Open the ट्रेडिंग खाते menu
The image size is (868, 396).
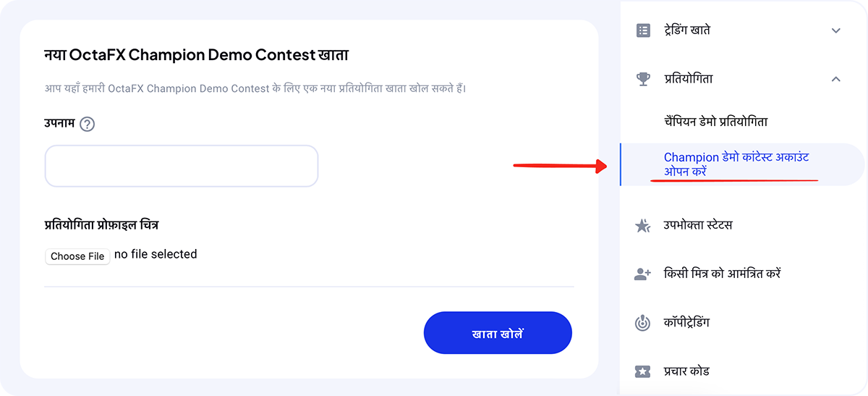[x=739, y=30]
